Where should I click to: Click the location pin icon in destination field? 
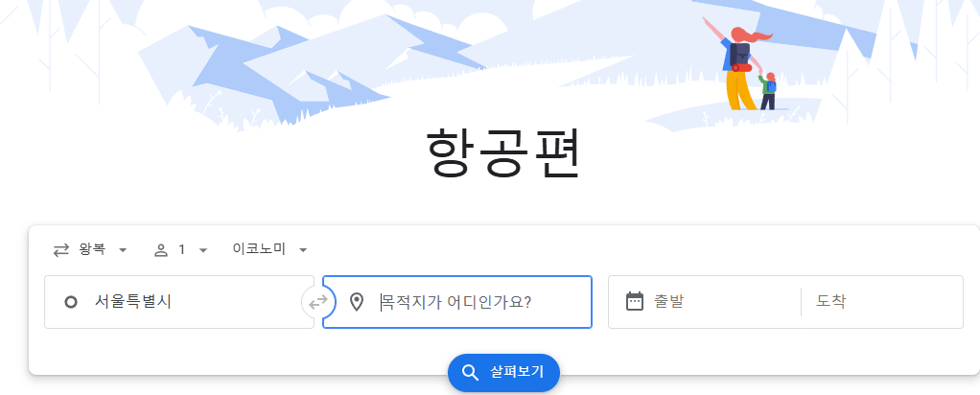(357, 303)
